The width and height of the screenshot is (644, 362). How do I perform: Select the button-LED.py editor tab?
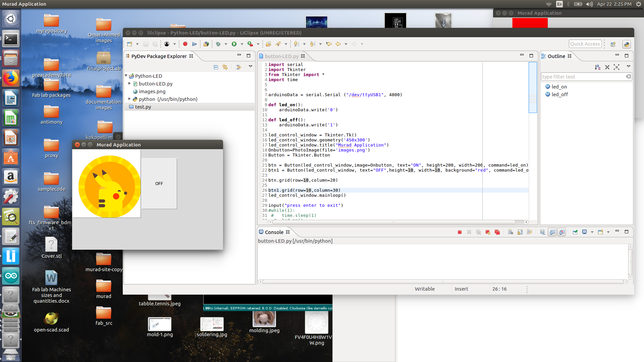coord(281,56)
